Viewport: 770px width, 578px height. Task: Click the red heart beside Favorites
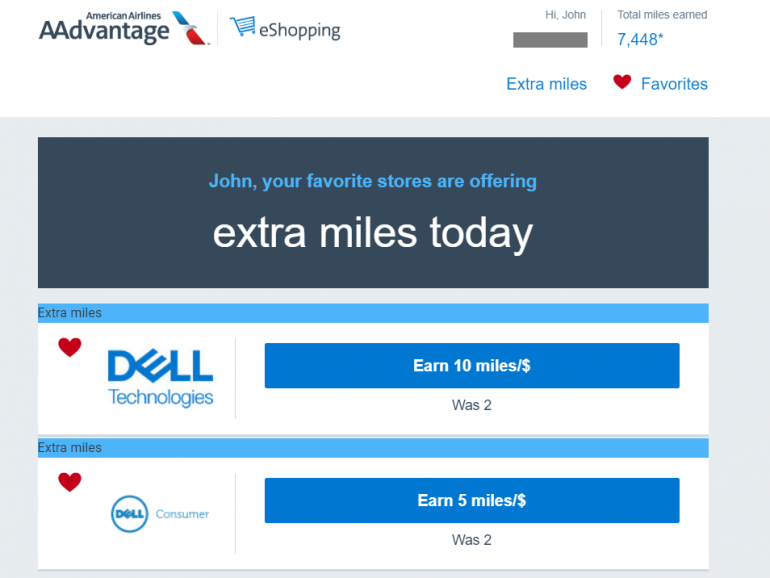[622, 82]
